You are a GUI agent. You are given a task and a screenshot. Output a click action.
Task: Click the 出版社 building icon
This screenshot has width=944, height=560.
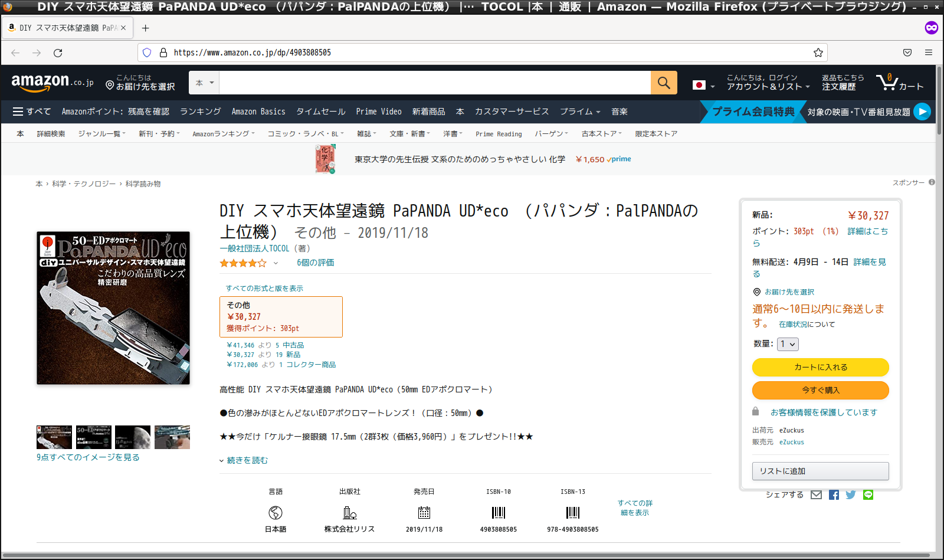(350, 512)
